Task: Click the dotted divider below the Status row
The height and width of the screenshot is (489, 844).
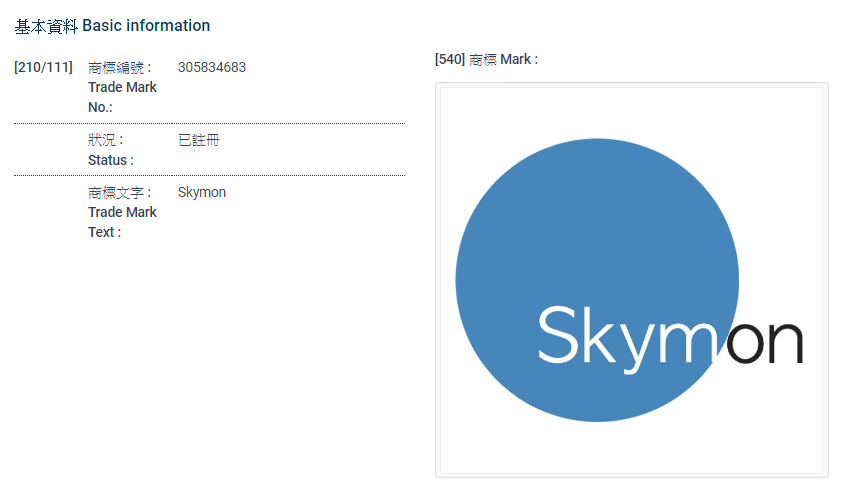Action: coord(209,176)
